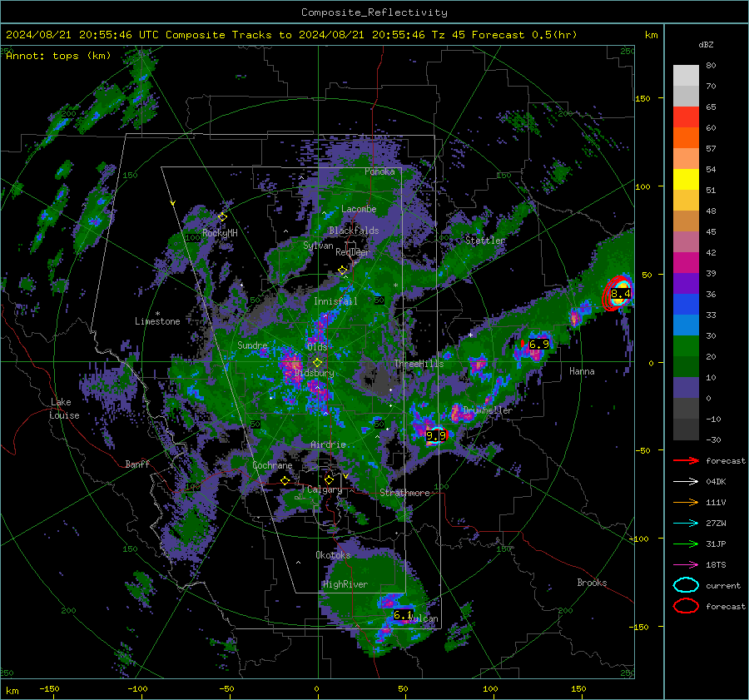Click the storm cell labeled 8.4
749x700 pixels.
(620, 293)
